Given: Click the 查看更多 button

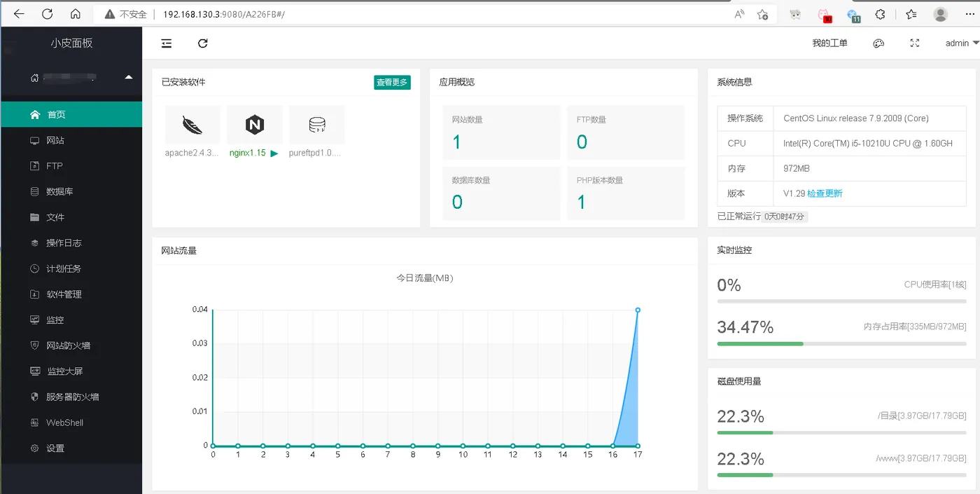Looking at the screenshot, I should click(392, 82).
